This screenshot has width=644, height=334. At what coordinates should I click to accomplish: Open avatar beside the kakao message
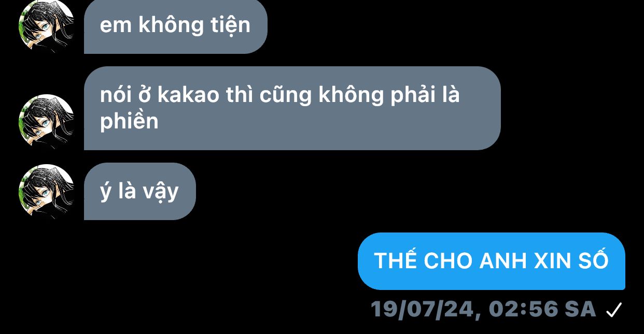pyautogui.click(x=46, y=122)
